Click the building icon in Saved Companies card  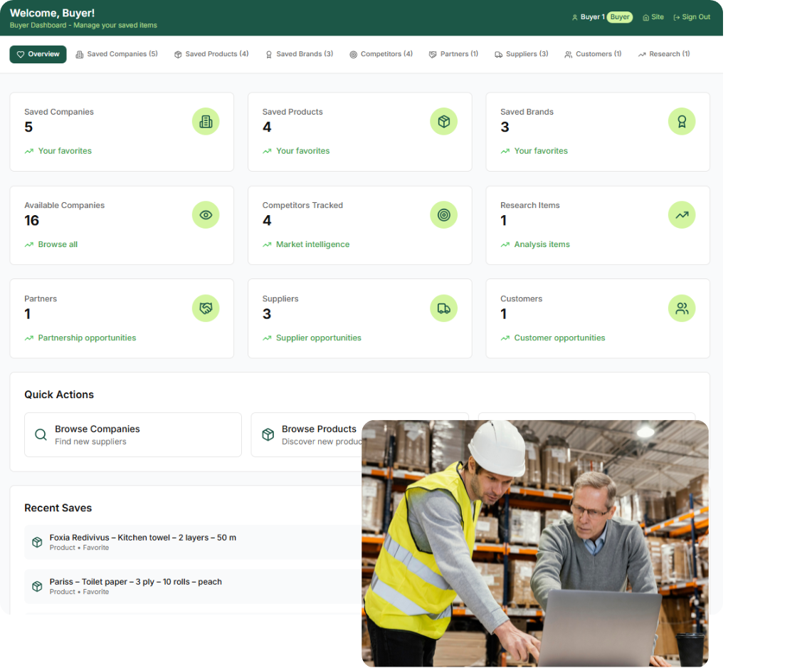[x=206, y=121]
